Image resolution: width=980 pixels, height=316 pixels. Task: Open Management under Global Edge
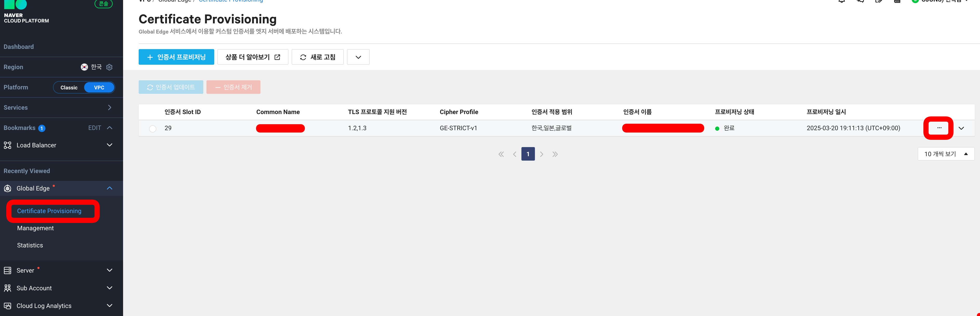(35, 228)
